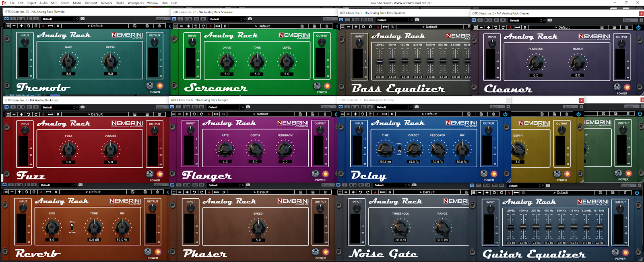Redo icon in Bass Equalizer toolbar
The image size is (644, 262).
(370, 27)
